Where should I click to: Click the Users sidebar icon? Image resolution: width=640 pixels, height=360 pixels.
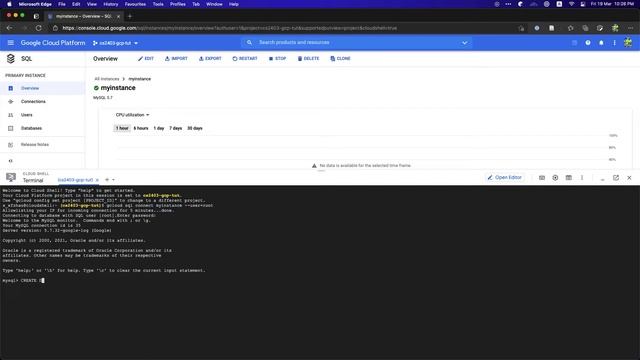click(x=11, y=115)
